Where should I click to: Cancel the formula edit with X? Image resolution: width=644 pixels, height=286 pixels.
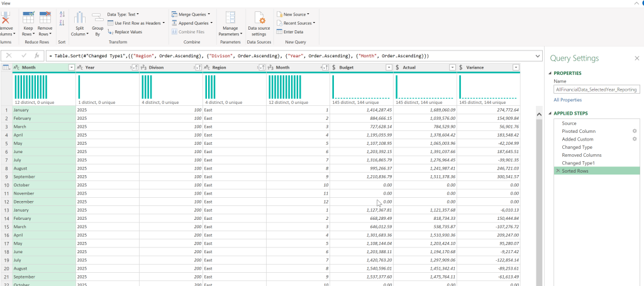(x=9, y=55)
